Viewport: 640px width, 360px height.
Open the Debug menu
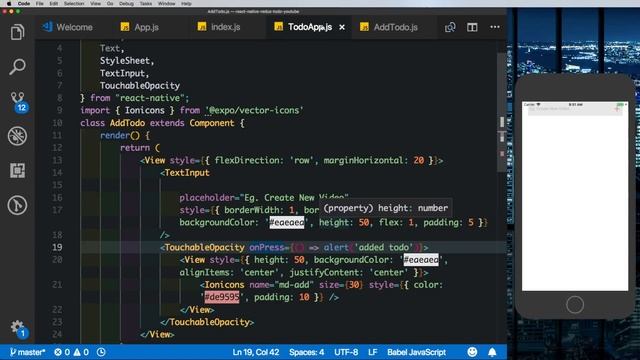(127, 4)
